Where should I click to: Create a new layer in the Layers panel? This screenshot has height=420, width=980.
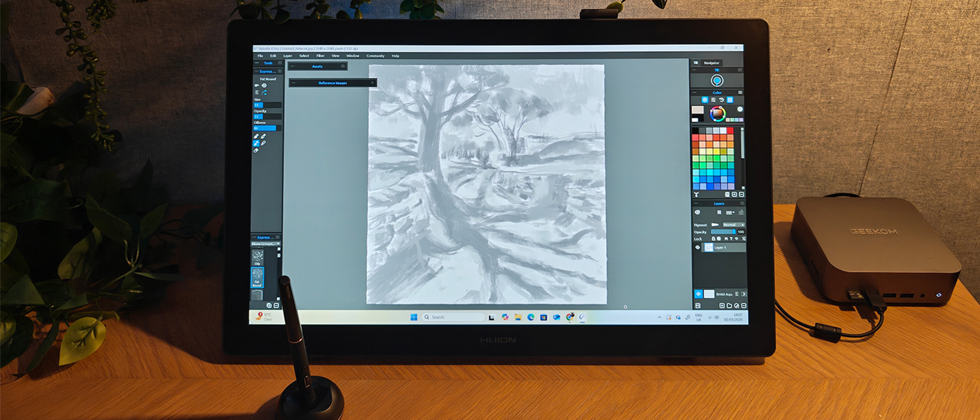tap(722, 305)
